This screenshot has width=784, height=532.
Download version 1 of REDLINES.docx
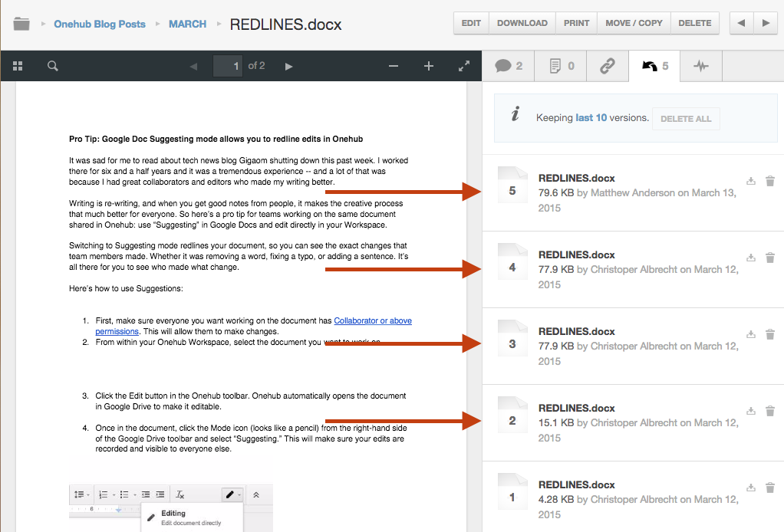point(750,488)
